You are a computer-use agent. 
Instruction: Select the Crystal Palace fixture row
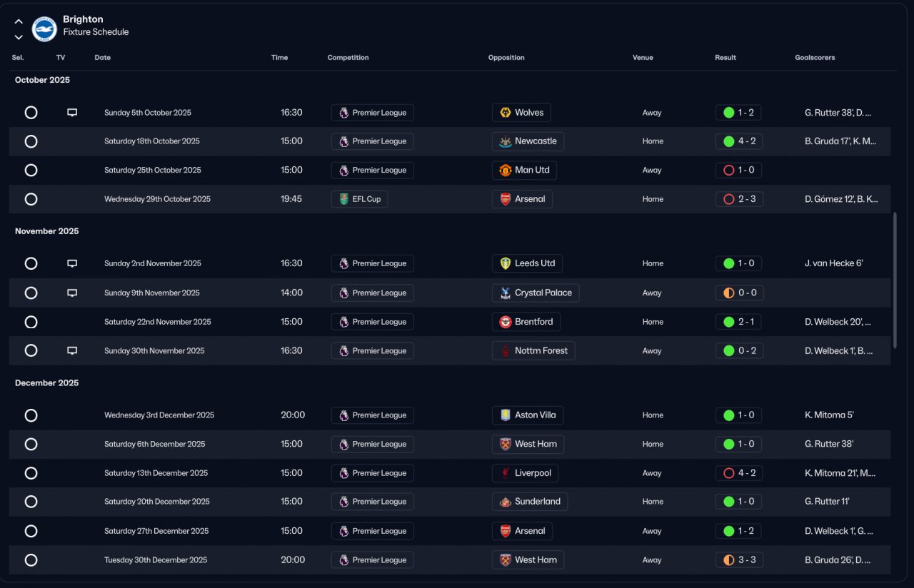(31, 293)
